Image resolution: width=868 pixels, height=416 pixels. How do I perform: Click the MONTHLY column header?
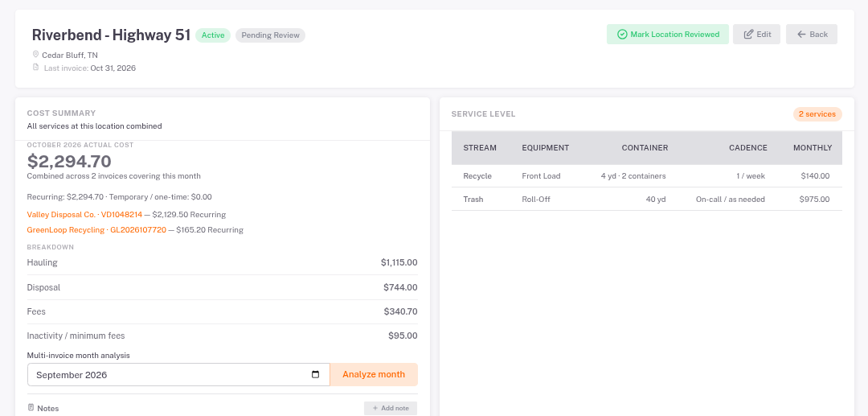tap(812, 148)
